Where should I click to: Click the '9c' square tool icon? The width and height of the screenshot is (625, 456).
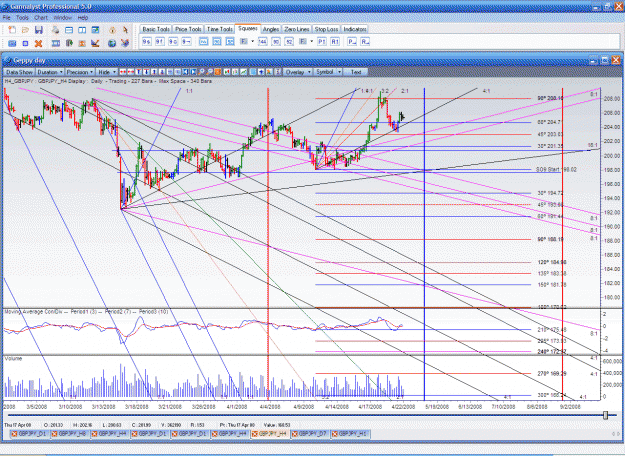pyautogui.click(x=173, y=41)
